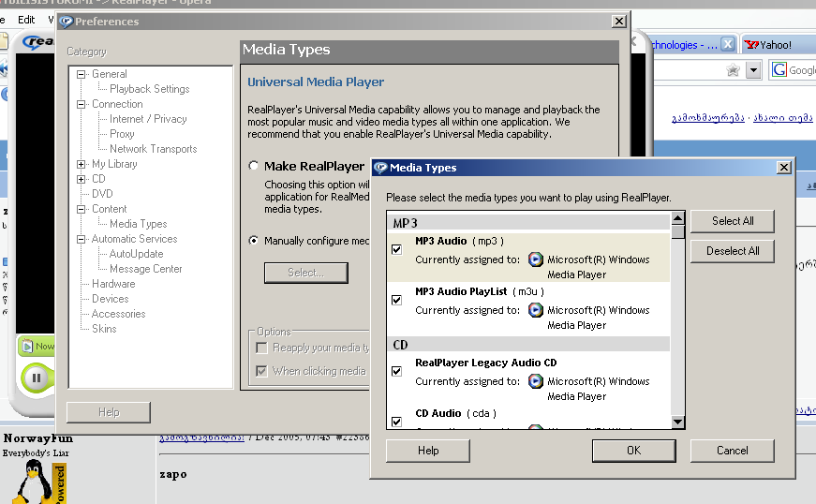Collapse the Connection tree category

tap(82, 105)
